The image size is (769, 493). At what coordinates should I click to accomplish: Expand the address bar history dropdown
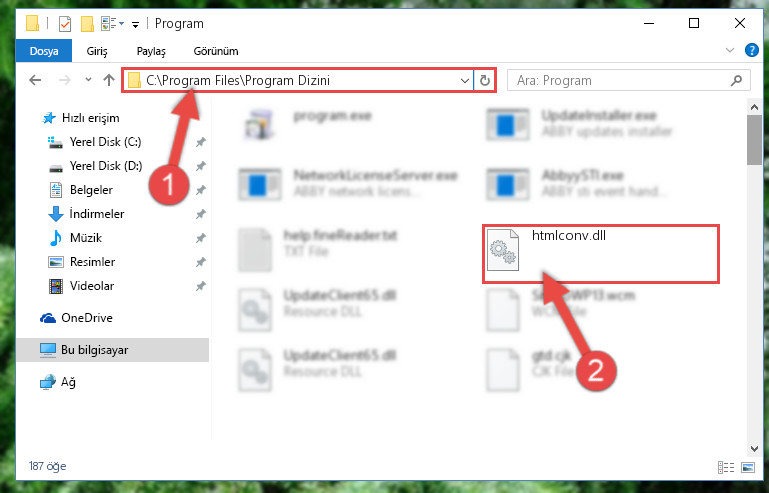464,80
